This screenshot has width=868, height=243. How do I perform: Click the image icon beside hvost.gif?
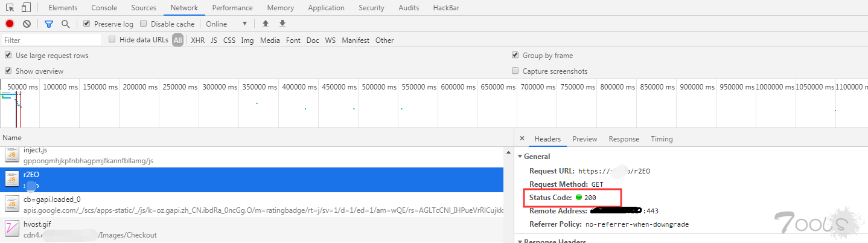12,229
